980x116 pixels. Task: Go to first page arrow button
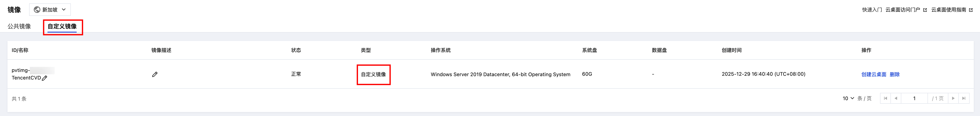point(885,98)
